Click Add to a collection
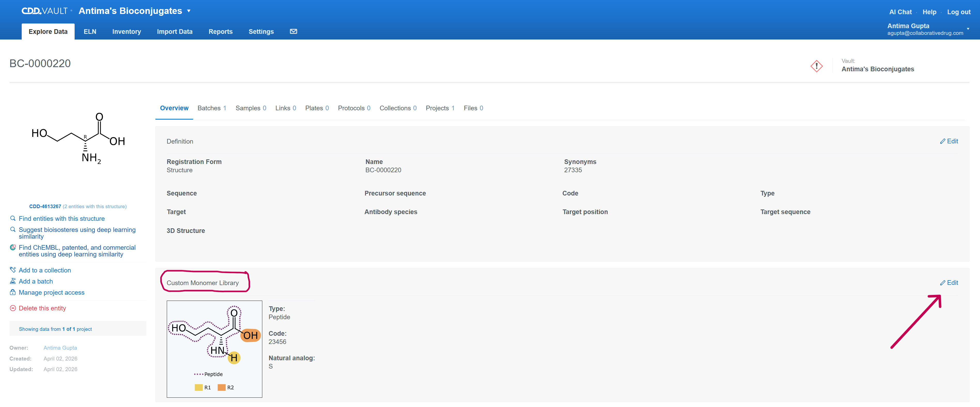 tap(44, 270)
